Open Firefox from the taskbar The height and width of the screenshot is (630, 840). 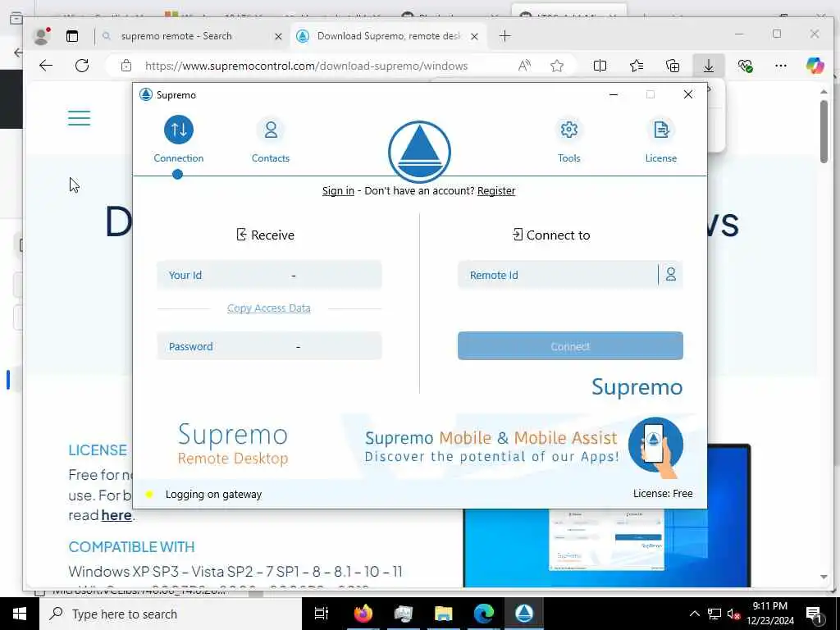tap(363, 614)
